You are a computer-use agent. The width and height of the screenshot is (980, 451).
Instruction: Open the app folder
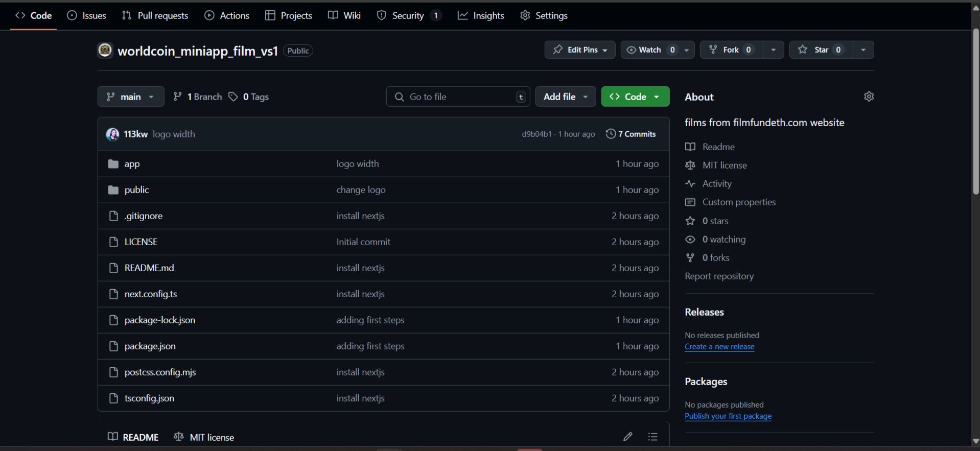(x=132, y=164)
